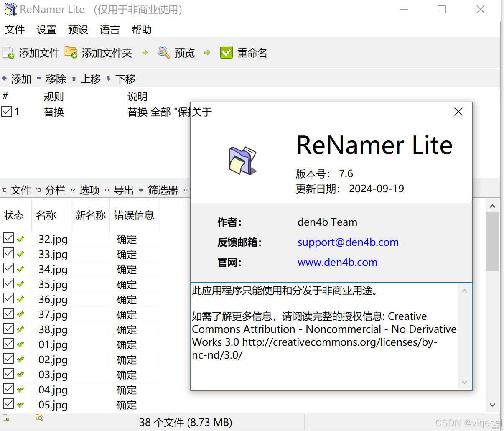Open the 帮助 menu
504x431 pixels.
tap(142, 30)
